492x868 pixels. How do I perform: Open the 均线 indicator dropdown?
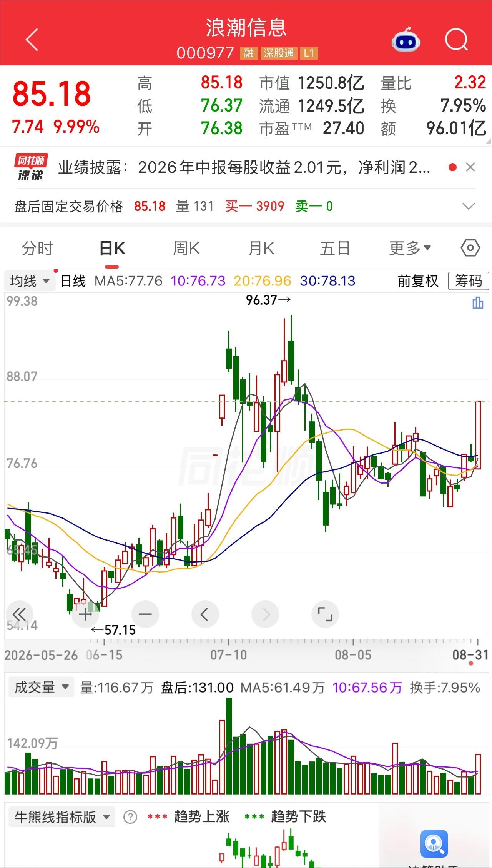pos(29,281)
